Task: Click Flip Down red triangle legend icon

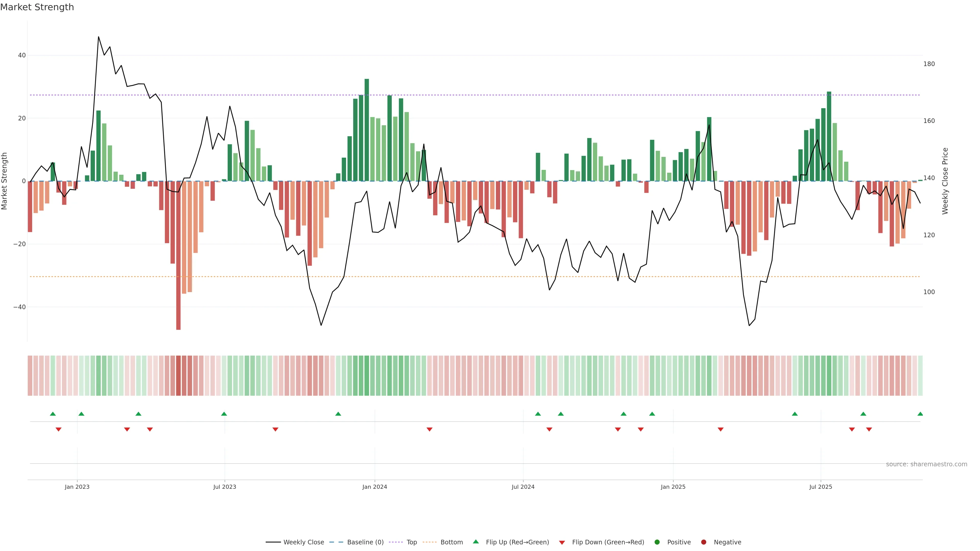Action: (562, 542)
